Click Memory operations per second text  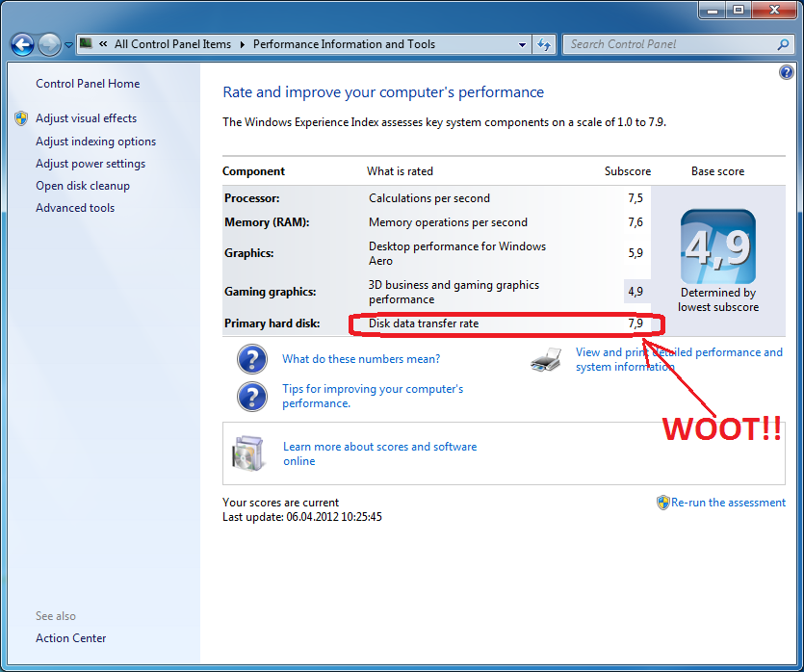[x=448, y=222]
